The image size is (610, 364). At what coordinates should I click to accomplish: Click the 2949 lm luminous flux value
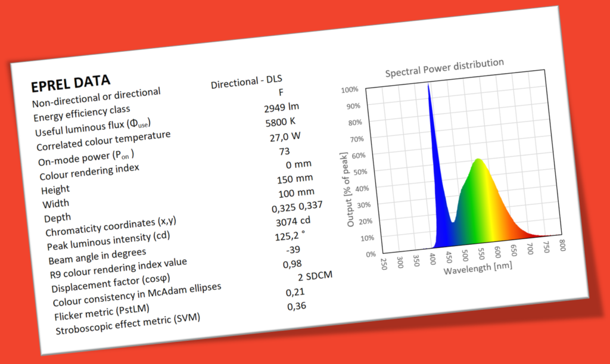pos(282,106)
